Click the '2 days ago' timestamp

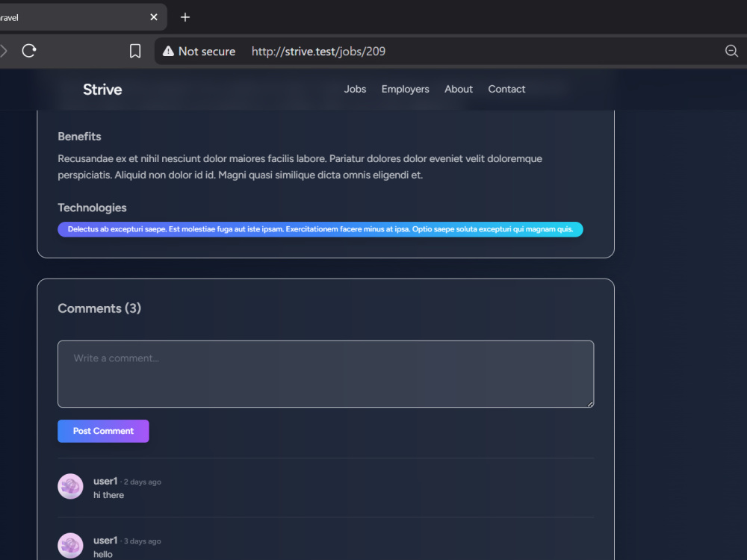[x=143, y=482]
